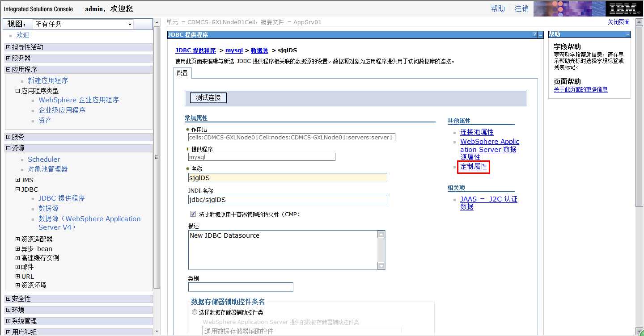Open JAAS － J2C 认证数据 link
Screen dimensions: 644x336
click(488, 203)
